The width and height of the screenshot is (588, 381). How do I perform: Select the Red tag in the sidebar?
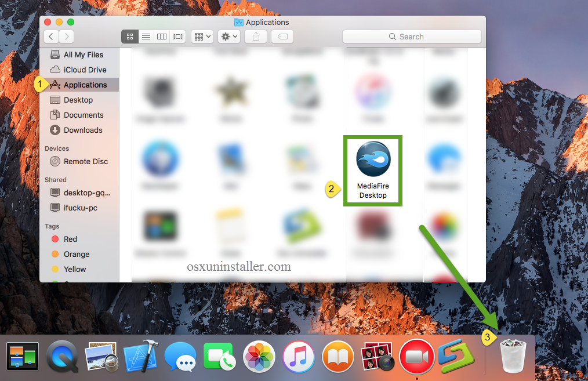click(71, 239)
